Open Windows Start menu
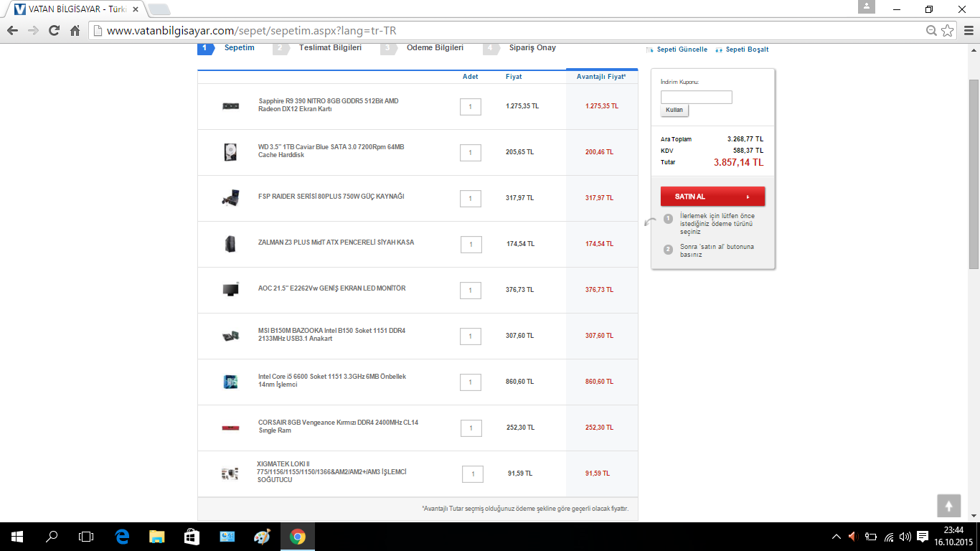 pos(17,537)
